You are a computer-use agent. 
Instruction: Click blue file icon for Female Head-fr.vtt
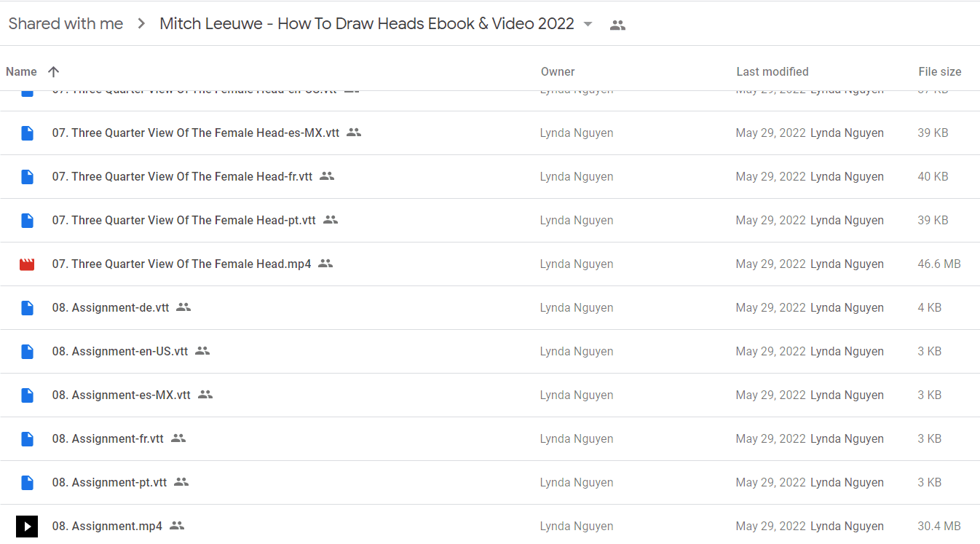[27, 176]
